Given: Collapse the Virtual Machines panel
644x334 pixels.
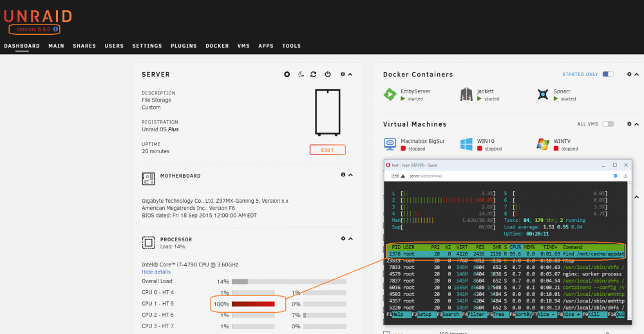Looking at the screenshot, I should coord(637,124).
